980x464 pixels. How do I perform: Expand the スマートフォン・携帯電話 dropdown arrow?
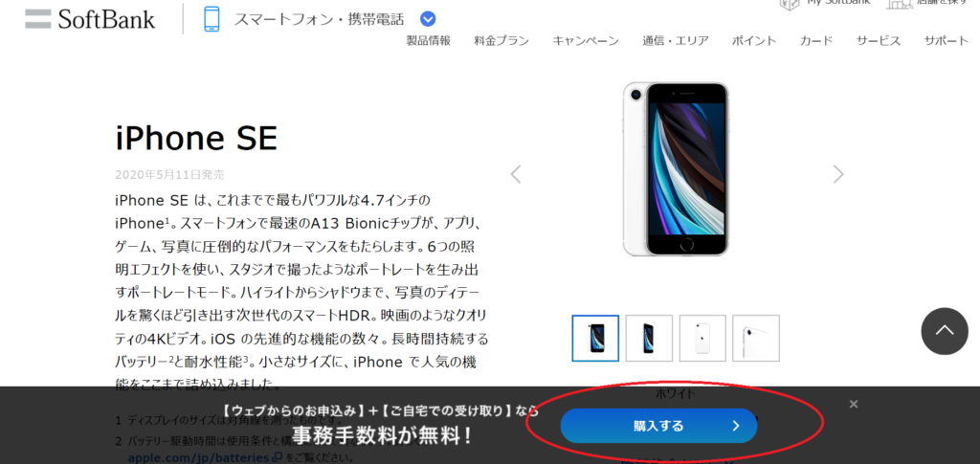point(428,19)
